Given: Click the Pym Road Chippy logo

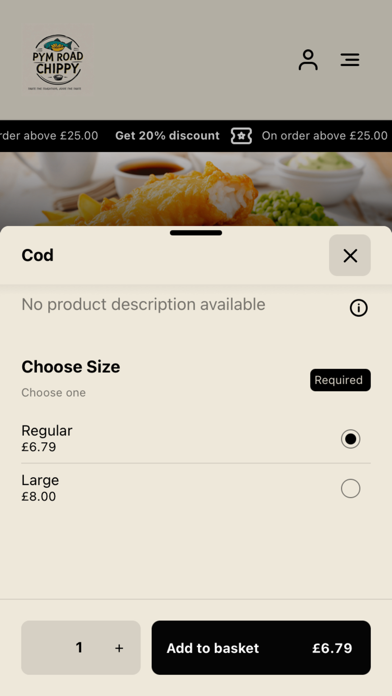Looking at the screenshot, I should coord(58,60).
